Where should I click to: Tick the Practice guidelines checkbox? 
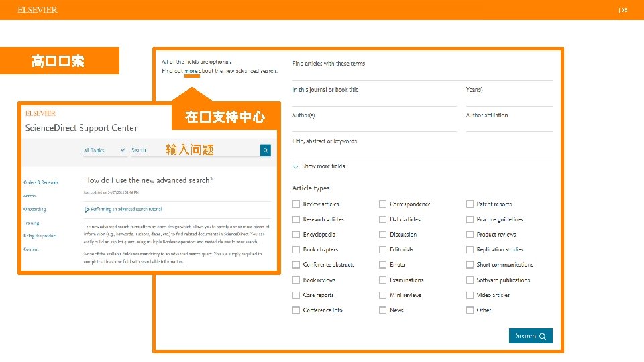tap(470, 219)
